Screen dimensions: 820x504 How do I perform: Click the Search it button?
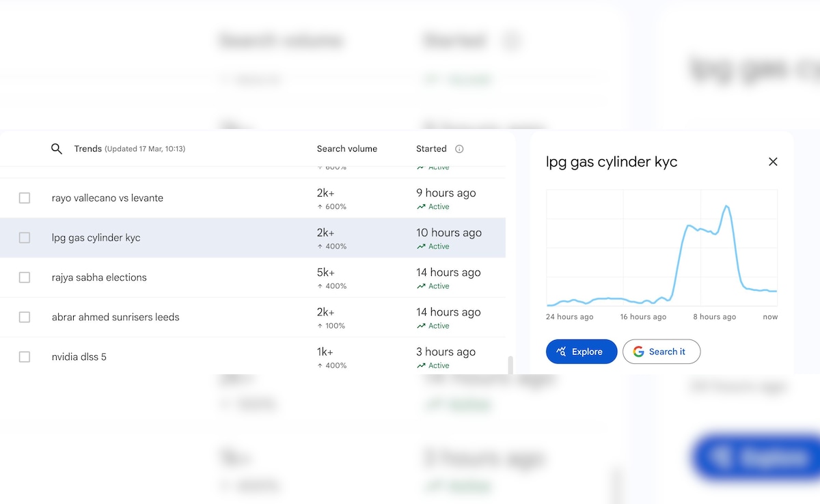click(661, 352)
